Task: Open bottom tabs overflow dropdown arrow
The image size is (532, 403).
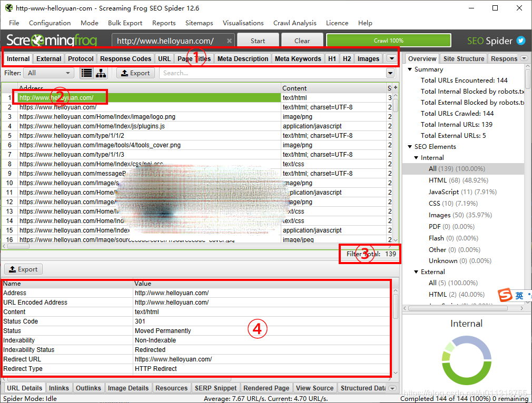Action: [392, 388]
